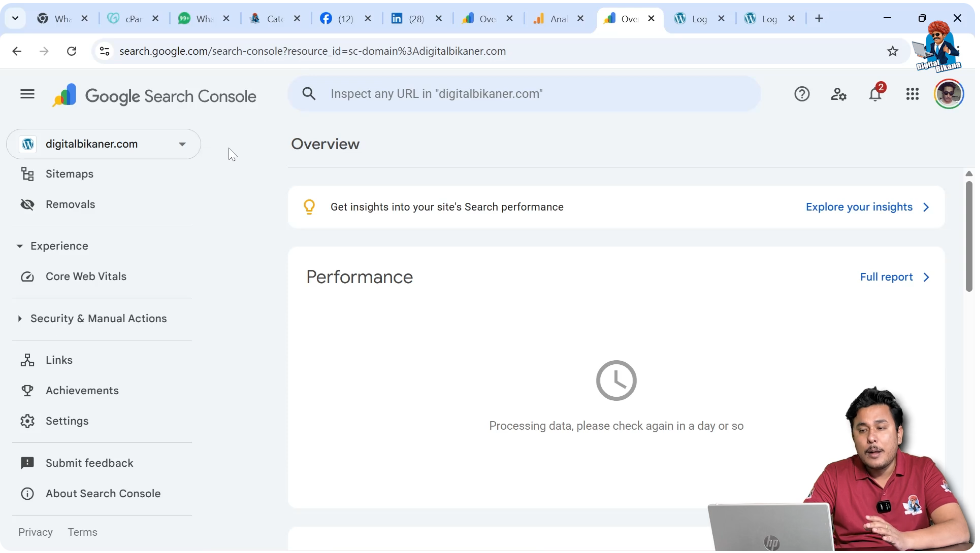Go back with browser back arrow
This screenshot has width=980, height=553.
click(17, 51)
